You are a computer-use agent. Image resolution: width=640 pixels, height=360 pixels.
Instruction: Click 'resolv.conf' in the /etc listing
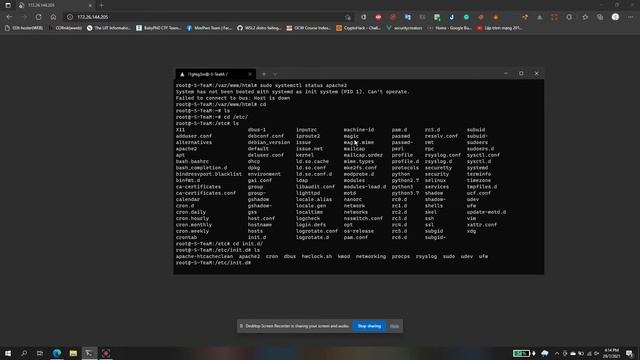[x=441, y=136]
